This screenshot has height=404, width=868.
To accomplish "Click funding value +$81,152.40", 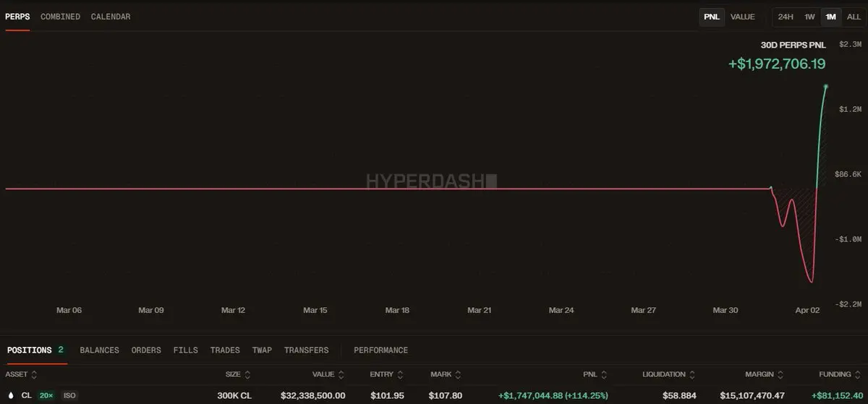I will point(837,395).
